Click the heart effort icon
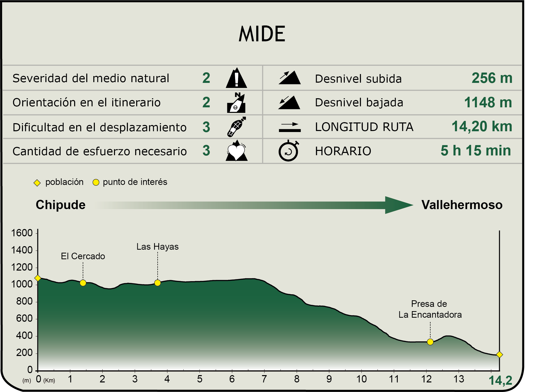541x392 pixels. tap(237, 151)
